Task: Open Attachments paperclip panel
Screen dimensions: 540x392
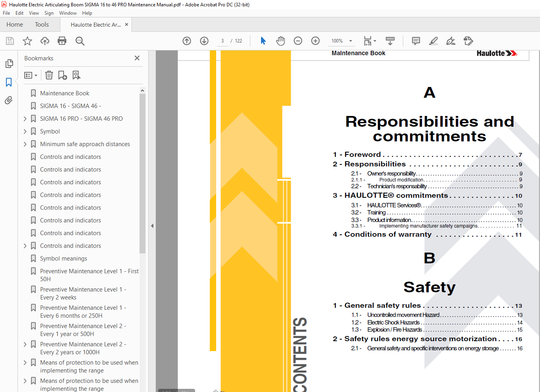Action: [x=9, y=100]
